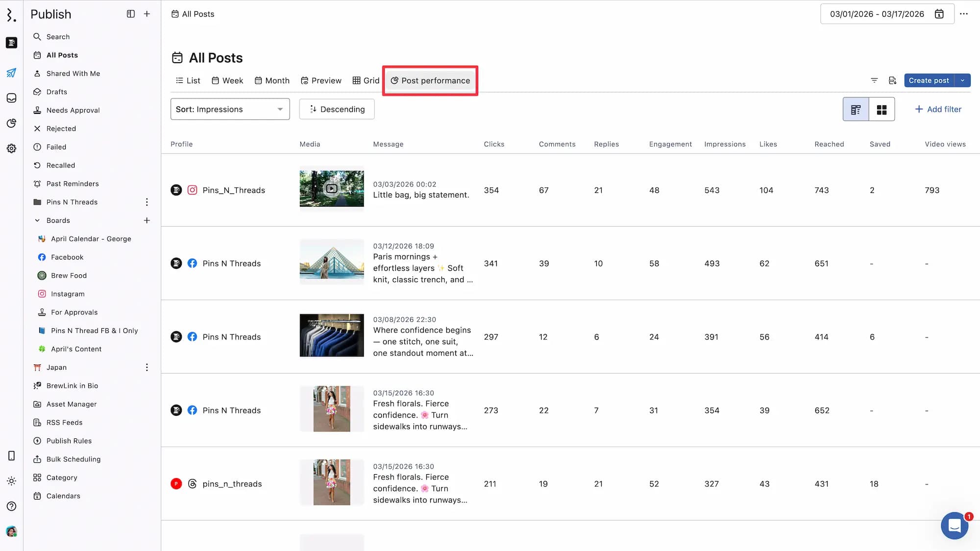The height and width of the screenshot is (551, 980).
Task: Open Create post dropdown arrow
Action: (x=962, y=80)
